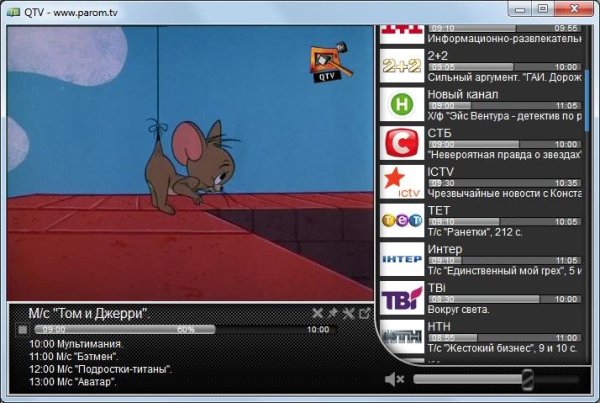This screenshot has width=600, height=403.
Task: Close the QTV window
Action: [574, 9]
